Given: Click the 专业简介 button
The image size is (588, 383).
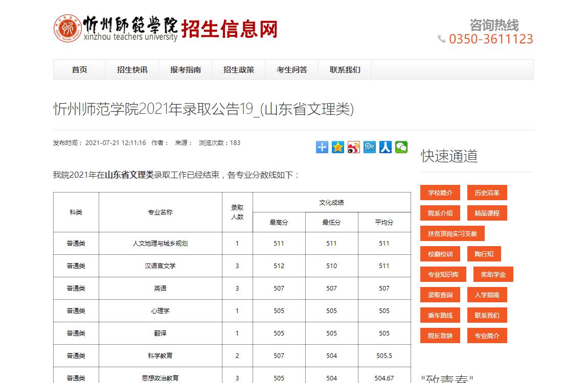Looking at the screenshot, I should click(487, 336).
